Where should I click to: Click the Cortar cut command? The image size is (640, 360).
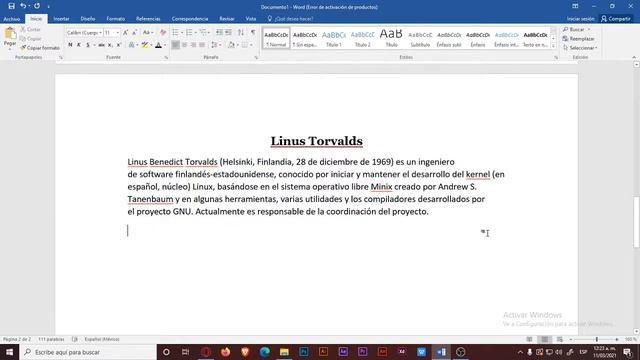(x=31, y=29)
